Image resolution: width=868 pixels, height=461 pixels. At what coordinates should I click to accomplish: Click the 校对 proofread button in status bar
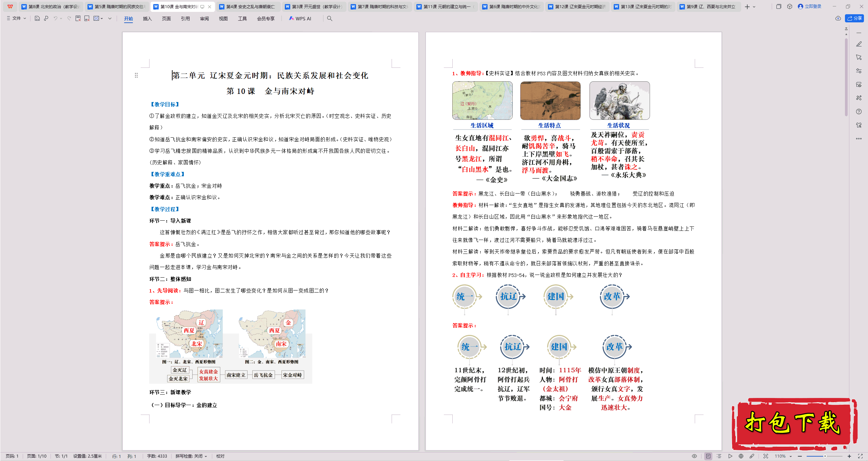click(220, 456)
